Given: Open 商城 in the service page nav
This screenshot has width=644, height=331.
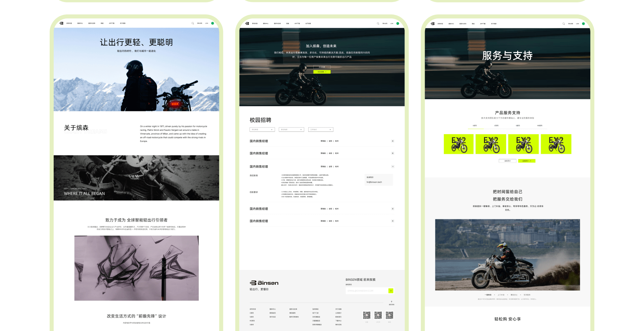Looking at the screenshot, I should point(473,24).
